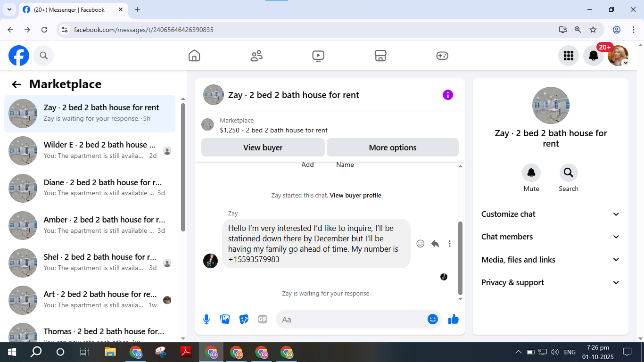This screenshot has height=362, width=644.
Task: Open Windows taskbar search
Action: (36, 352)
